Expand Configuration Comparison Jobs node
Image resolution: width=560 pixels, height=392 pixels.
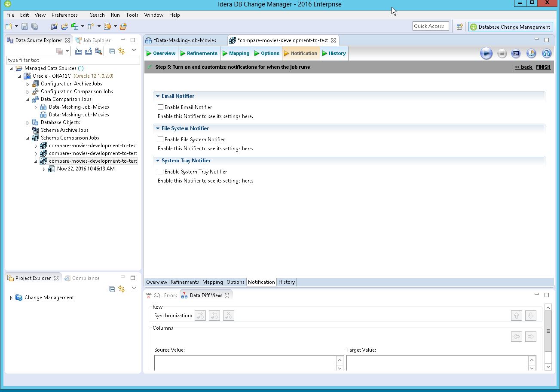(28, 92)
